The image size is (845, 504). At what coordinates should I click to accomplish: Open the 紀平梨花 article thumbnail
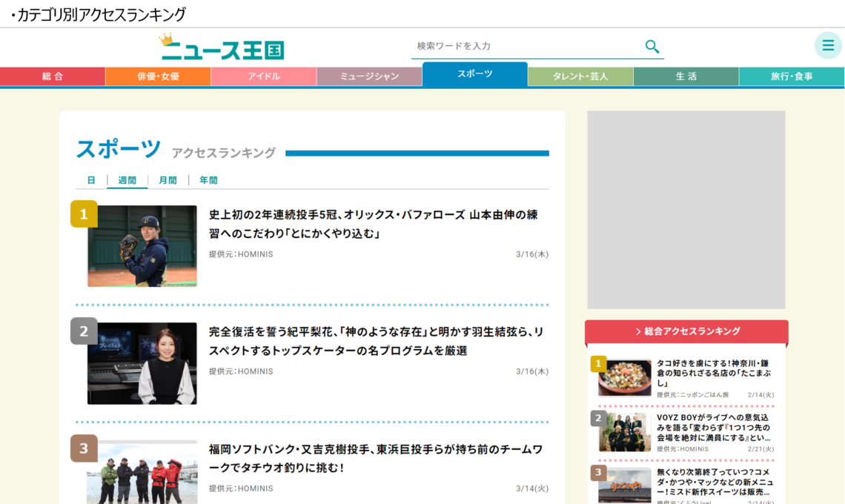click(142, 363)
